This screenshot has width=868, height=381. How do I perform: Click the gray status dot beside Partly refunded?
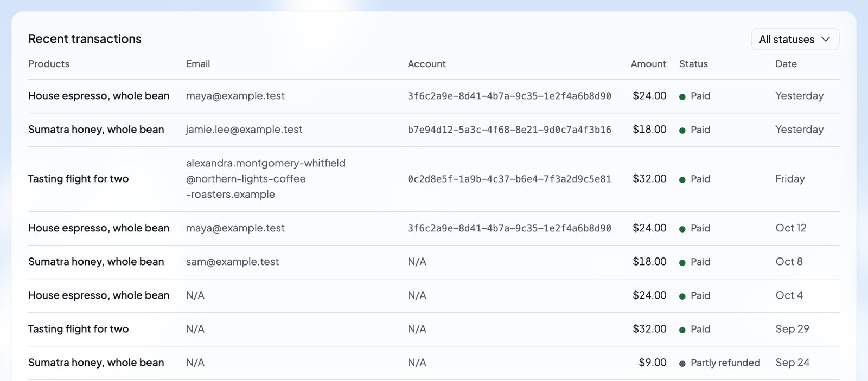(682, 364)
